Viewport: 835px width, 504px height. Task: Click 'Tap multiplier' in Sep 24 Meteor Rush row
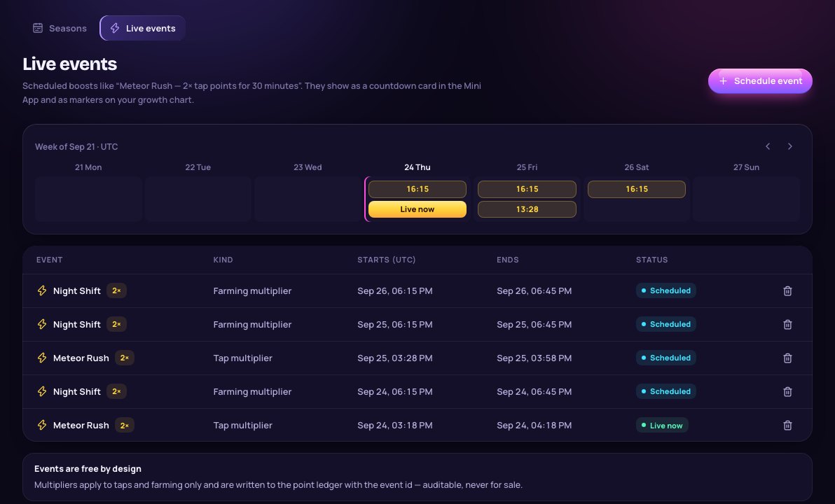[x=243, y=425]
